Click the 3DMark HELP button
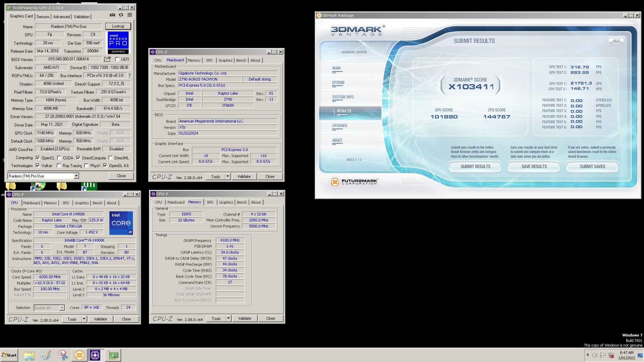Screen dimensions: 644x362 tap(616, 41)
